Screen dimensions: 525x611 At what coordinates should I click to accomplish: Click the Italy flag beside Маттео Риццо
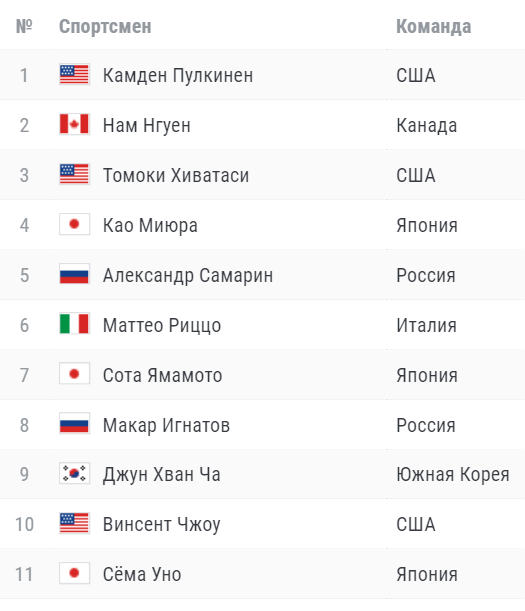pos(74,324)
